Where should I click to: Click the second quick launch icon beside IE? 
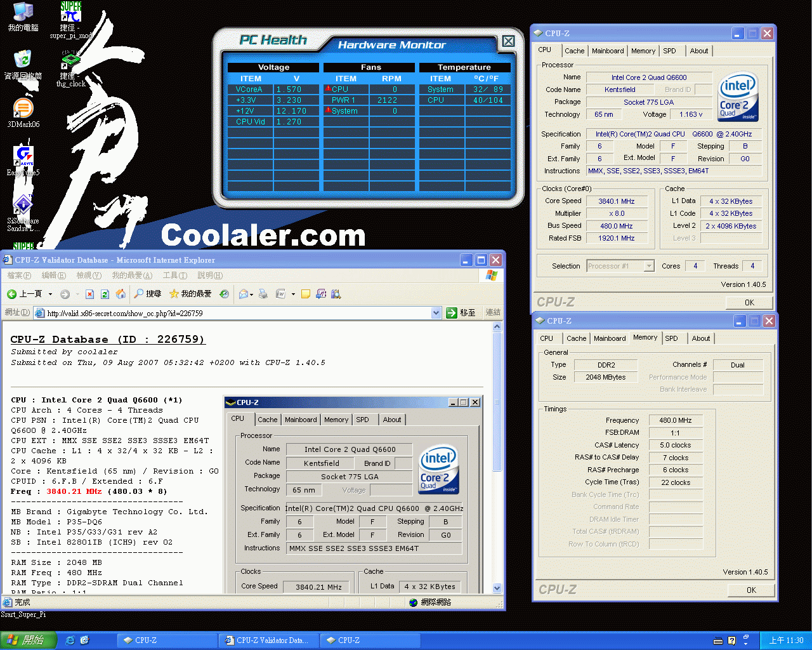85,640
